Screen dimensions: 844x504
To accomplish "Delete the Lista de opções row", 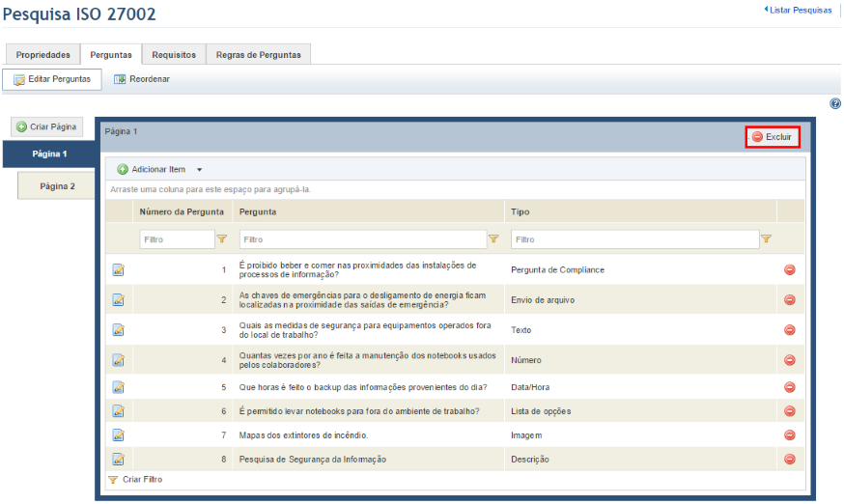I will (x=790, y=411).
